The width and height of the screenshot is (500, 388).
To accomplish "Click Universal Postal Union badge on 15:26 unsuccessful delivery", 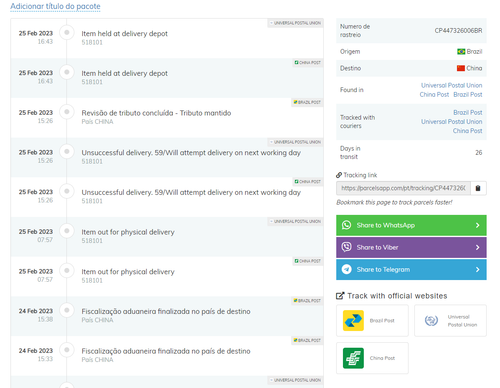I will 295,142.
